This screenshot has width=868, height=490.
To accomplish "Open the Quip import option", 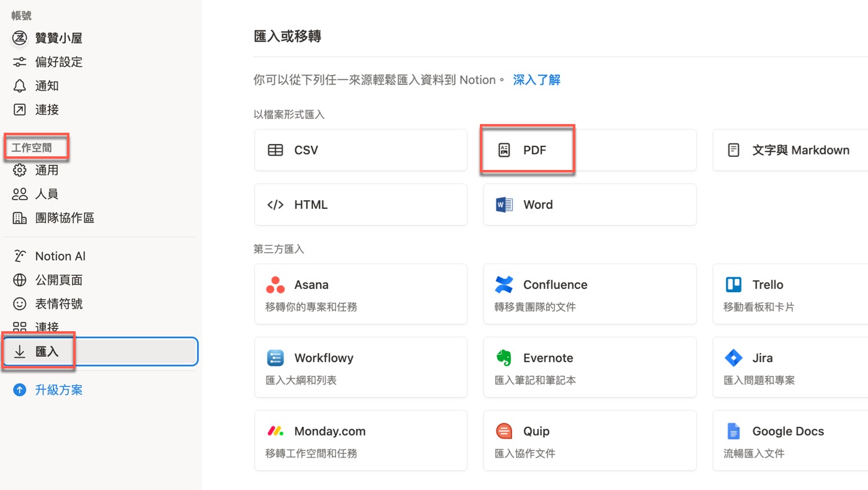I will point(590,440).
